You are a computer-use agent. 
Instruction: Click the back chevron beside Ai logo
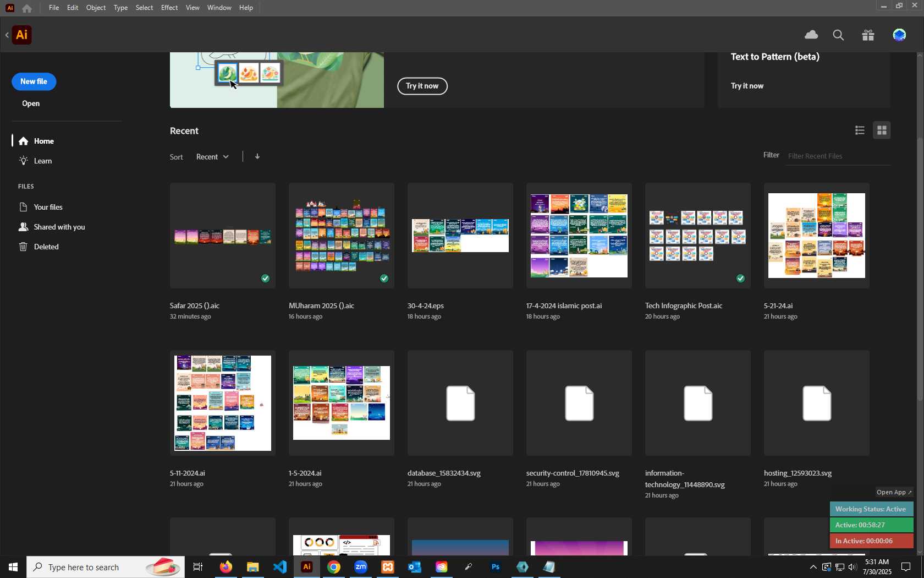point(7,35)
